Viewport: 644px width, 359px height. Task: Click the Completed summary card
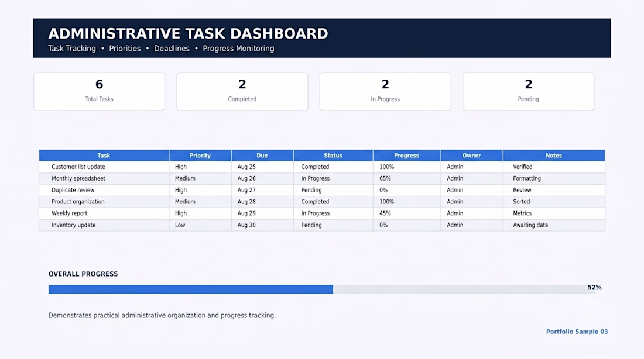(242, 91)
